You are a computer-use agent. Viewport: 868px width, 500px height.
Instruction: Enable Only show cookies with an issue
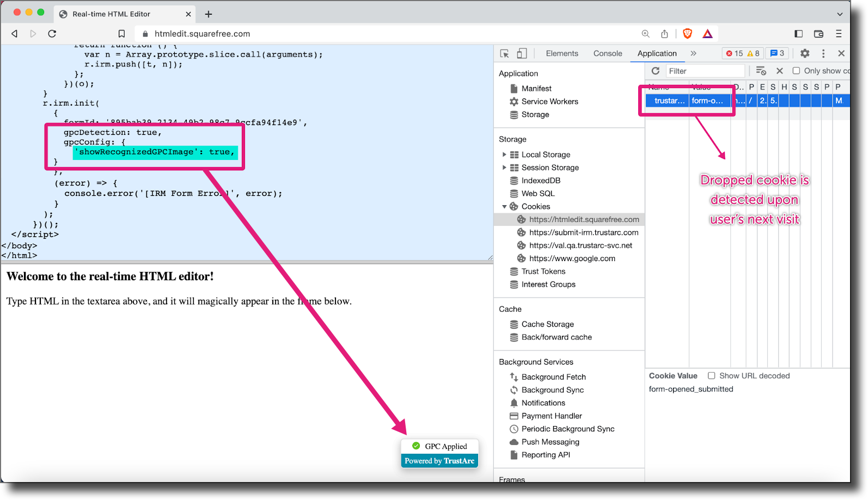click(796, 71)
